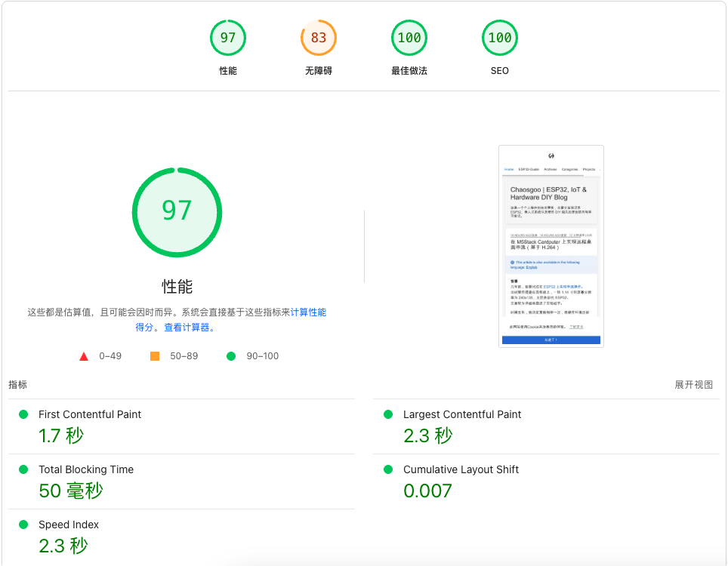Click the Speed Index metric row
The width and height of the screenshot is (728, 566).
69,524
